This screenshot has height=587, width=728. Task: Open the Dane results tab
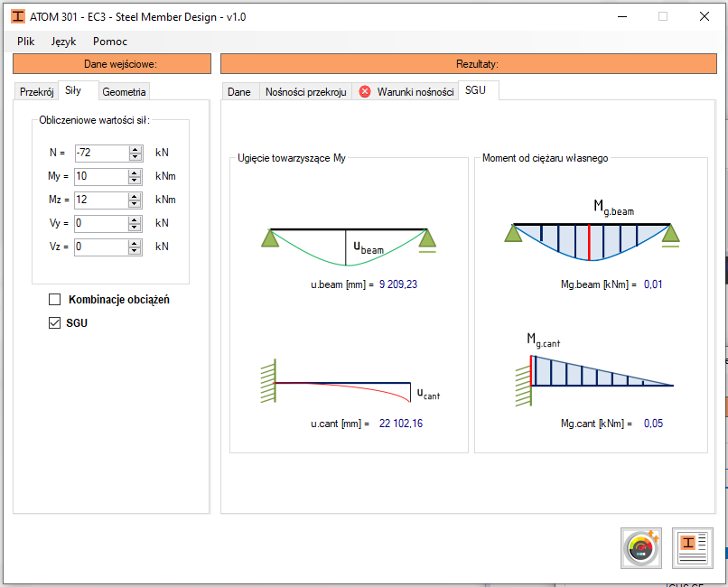239,92
